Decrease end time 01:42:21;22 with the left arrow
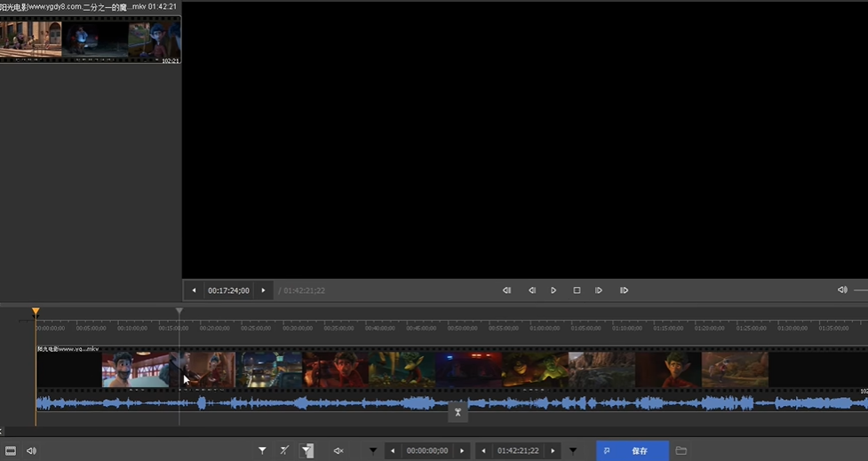The width and height of the screenshot is (868, 461). tap(483, 450)
